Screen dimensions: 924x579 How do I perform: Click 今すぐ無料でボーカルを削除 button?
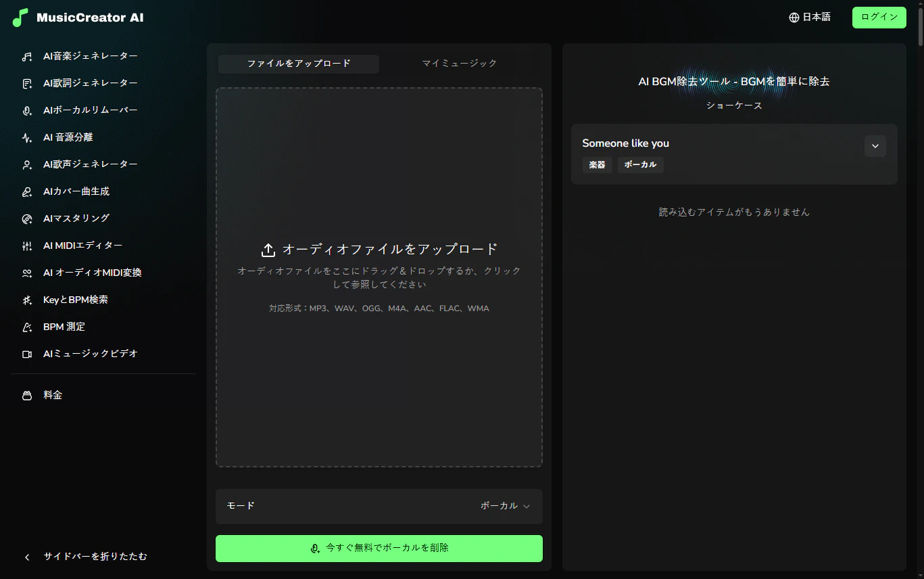[x=379, y=549]
